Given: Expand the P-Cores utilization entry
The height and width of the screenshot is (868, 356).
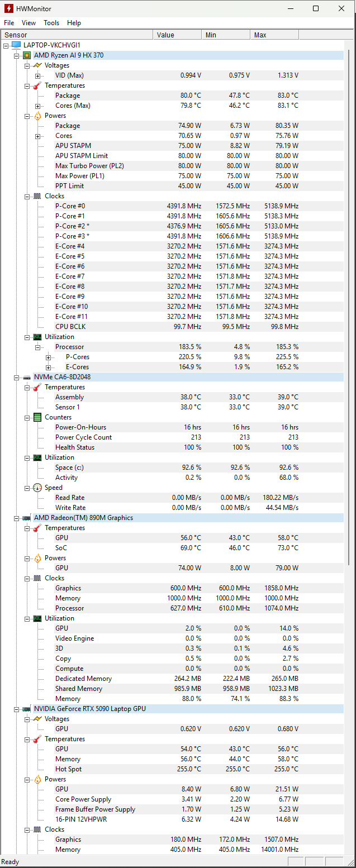Looking at the screenshot, I should pyautogui.click(x=49, y=357).
